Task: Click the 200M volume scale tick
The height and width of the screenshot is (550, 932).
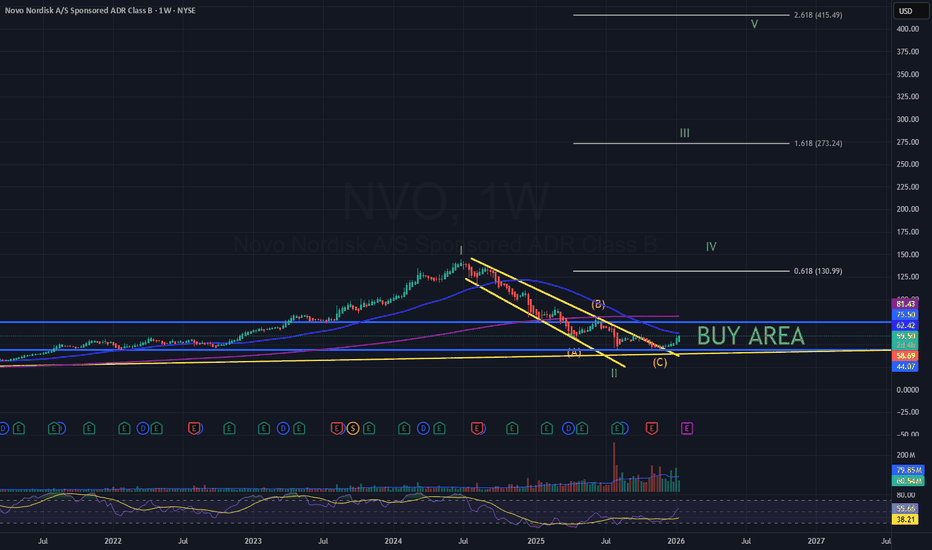Action: pyautogui.click(x=906, y=455)
